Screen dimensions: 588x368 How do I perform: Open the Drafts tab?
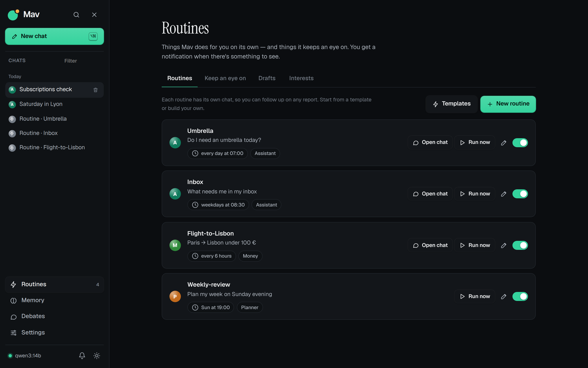pos(267,78)
